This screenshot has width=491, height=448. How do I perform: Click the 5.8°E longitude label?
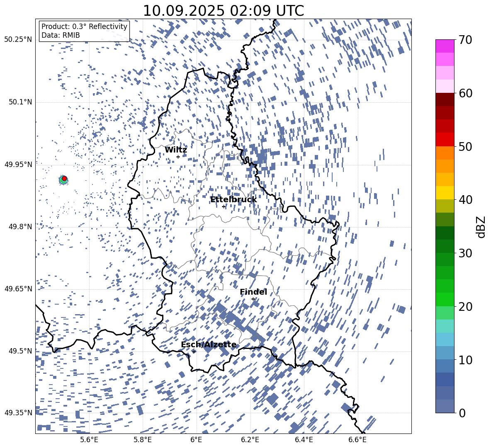143,440
